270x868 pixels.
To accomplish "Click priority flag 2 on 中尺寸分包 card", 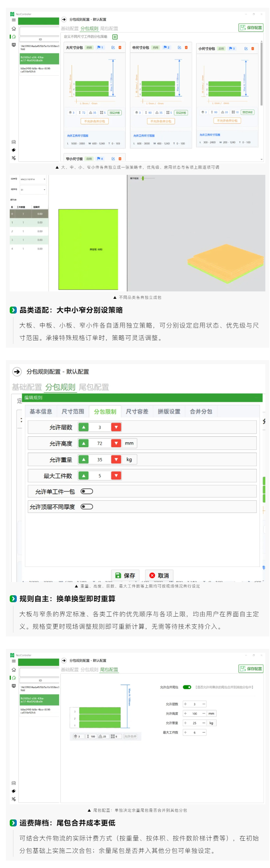I will point(167,47).
